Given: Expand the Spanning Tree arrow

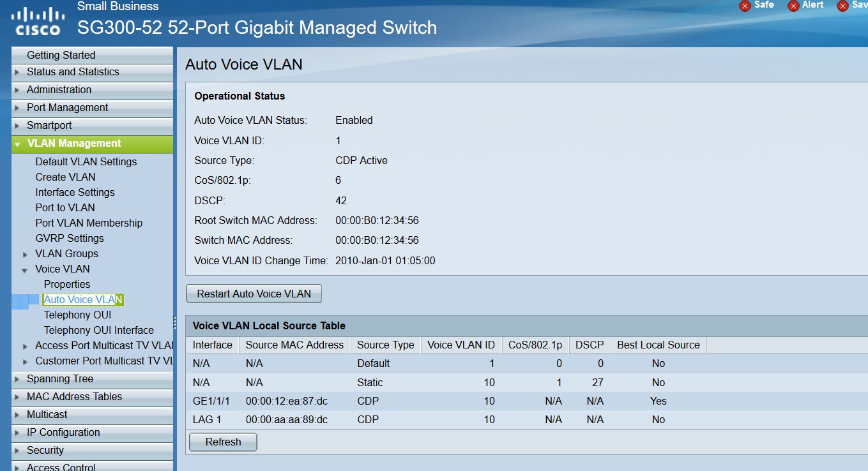Looking at the screenshot, I should (17, 379).
